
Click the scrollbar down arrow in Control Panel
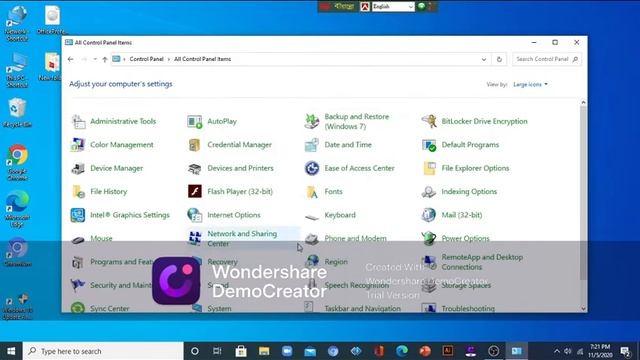click(x=583, y=309)
